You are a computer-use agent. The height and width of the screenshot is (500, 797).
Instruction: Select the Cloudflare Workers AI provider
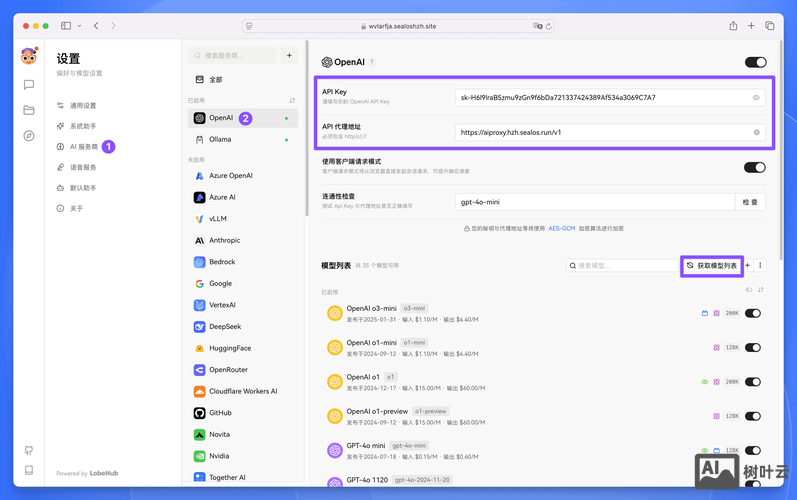click(x=243, y=391)
